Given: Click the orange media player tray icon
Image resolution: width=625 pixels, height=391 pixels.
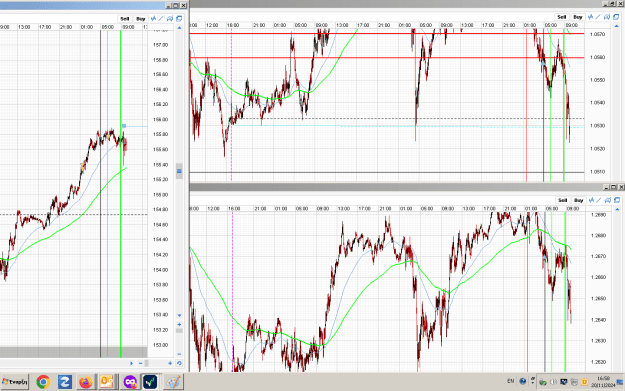Looking at the screenshot, I should click(585, 382).
